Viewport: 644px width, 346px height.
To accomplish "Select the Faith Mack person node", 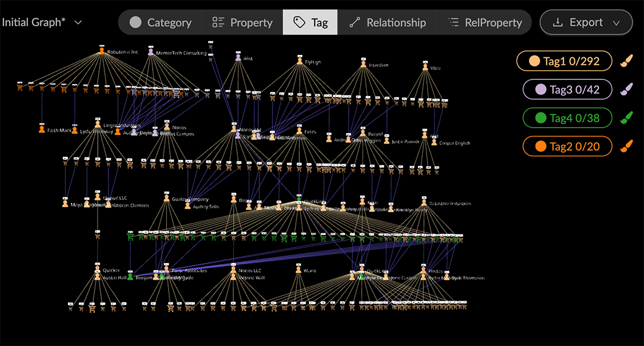I will coord(42,129).
